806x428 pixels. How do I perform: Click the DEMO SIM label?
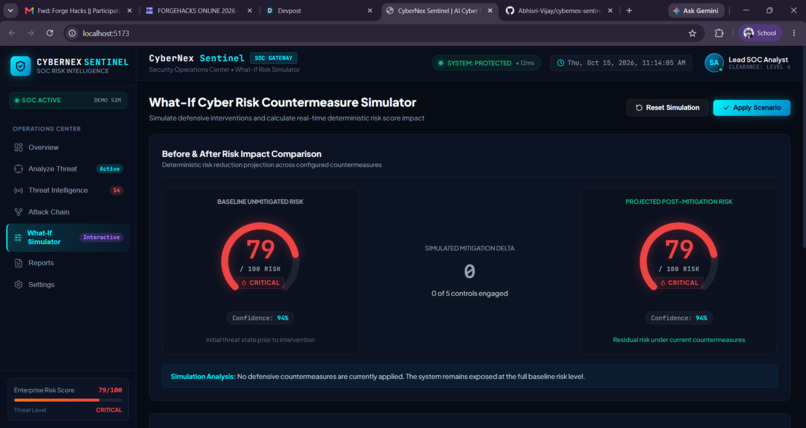107,100
